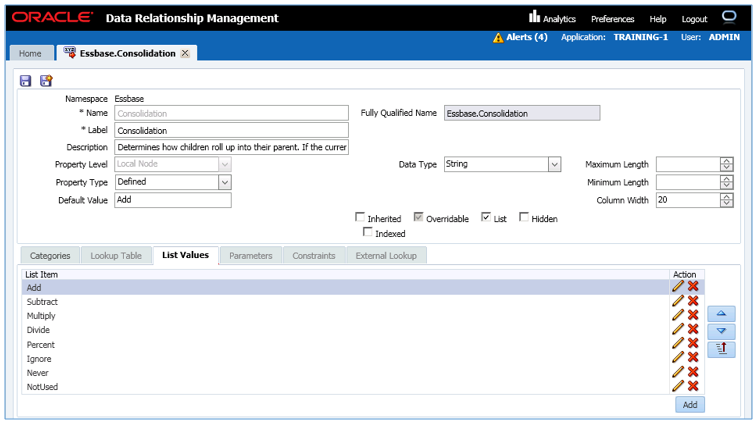Enable the Inherited checkbox
Screen dimensions: 756x423
pyautogui.click(x=360, y=217)
